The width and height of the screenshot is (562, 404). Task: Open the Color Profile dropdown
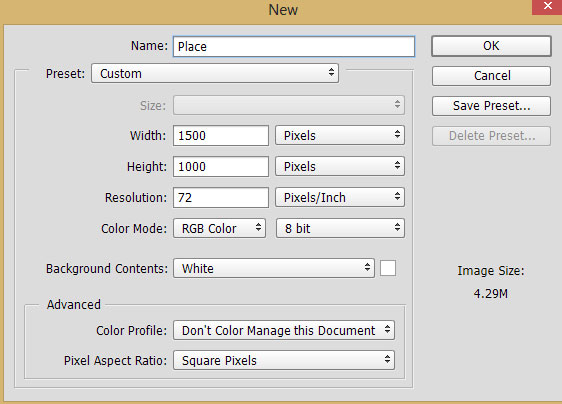pos(284,330)
